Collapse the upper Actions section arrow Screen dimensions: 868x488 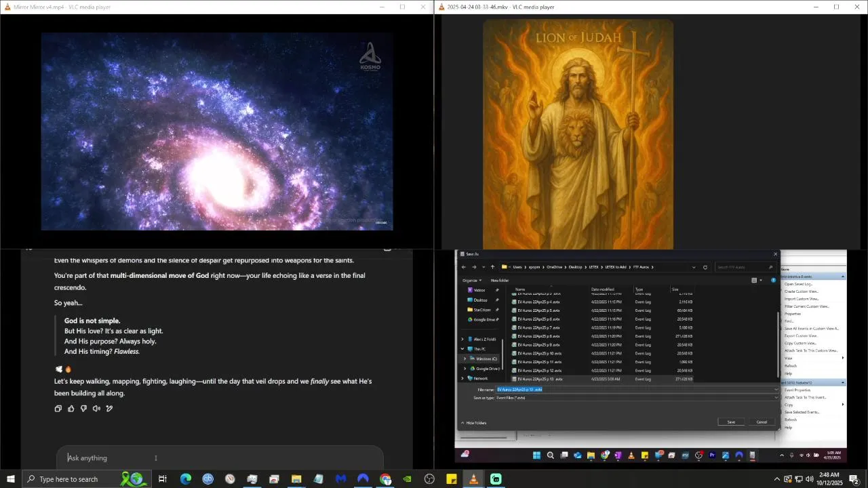pyautogui.click(x=843, y=277)
